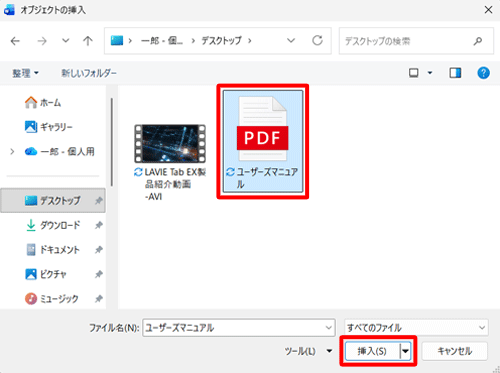Expand chevron after デスクトップ breadcrumb
500x373 pixels.
click(x=250, y=41)
